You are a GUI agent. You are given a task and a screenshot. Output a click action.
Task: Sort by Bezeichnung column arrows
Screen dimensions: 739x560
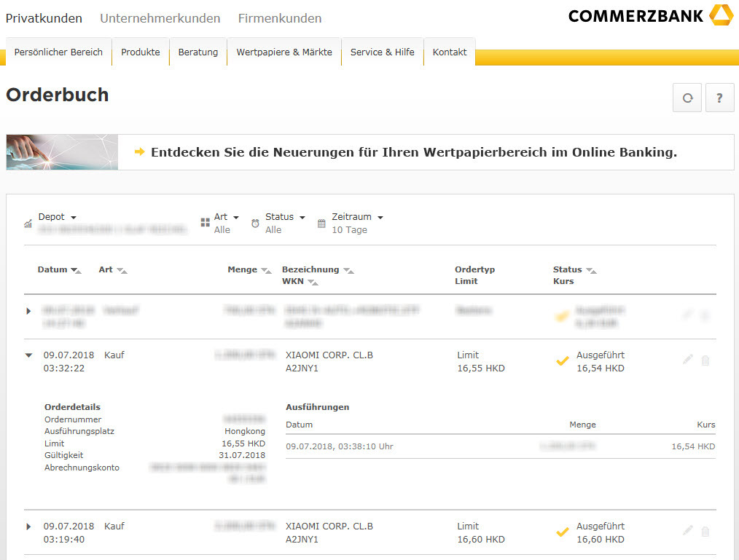349,270
